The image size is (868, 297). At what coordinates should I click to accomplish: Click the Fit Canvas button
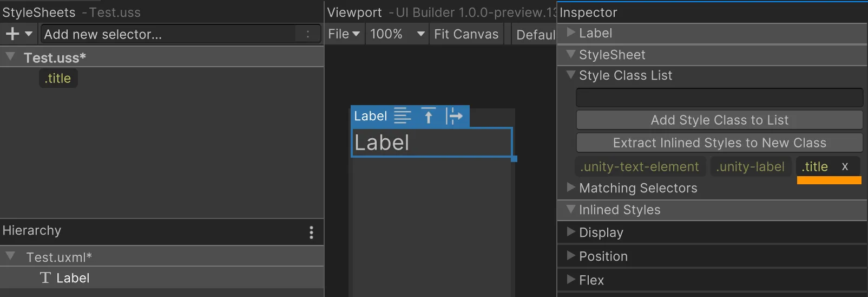click(466, 34)
